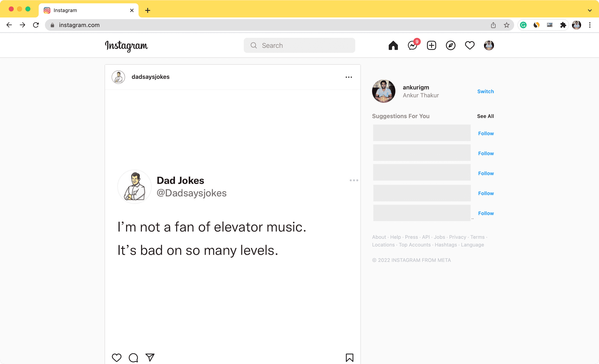The height and width of the screenshot is (364, 599).
Task: Follow the fourth suggested account
Action: tap(486, 193)
